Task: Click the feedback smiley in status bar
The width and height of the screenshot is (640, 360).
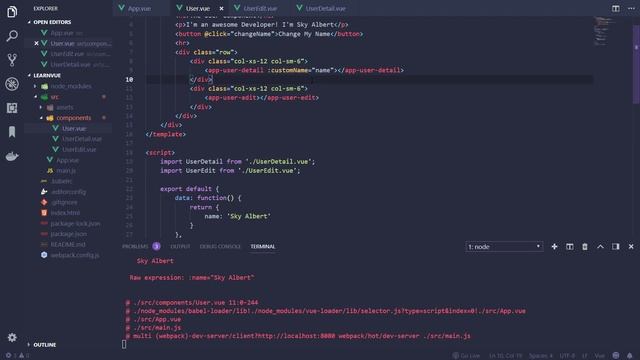Action: pos(616,356)
